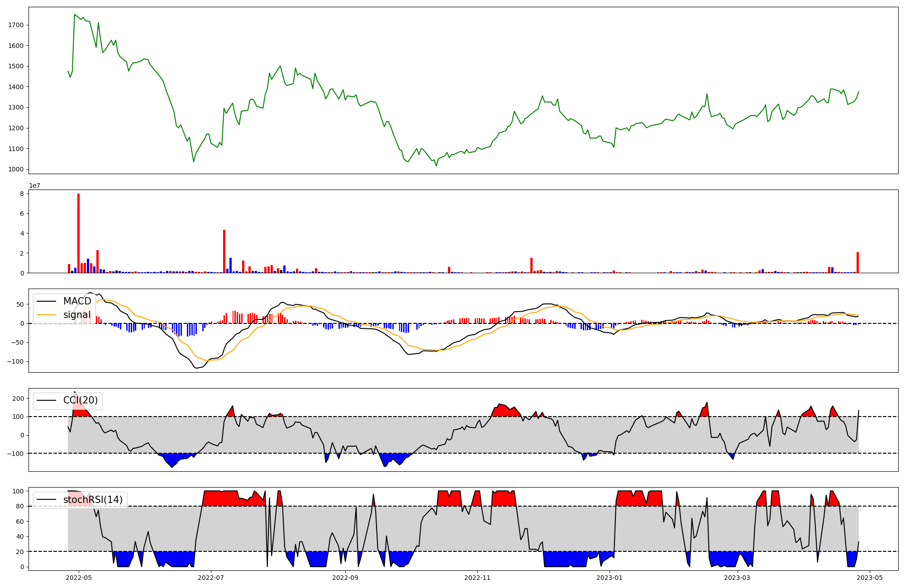Click the last red volume bar at right
Screen dimensions: 905x588
(857, 262)
